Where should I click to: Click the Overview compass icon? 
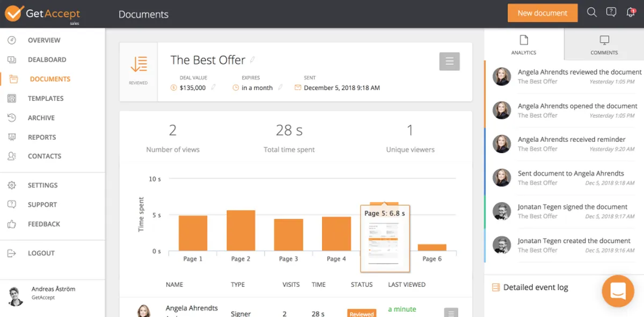click(12, 40)
